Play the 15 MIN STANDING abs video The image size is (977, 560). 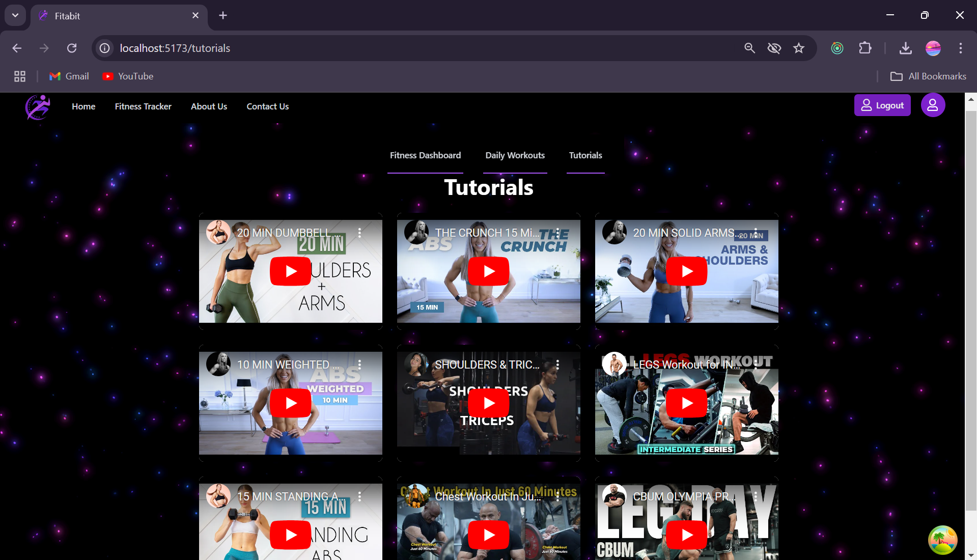click(290, 535)
